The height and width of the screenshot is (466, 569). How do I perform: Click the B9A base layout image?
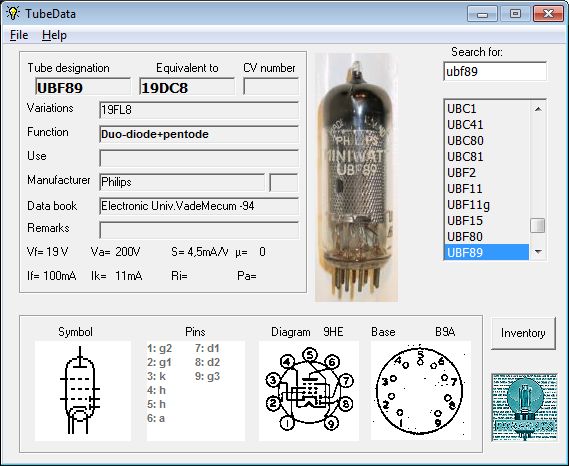click(x=421, y=391)
